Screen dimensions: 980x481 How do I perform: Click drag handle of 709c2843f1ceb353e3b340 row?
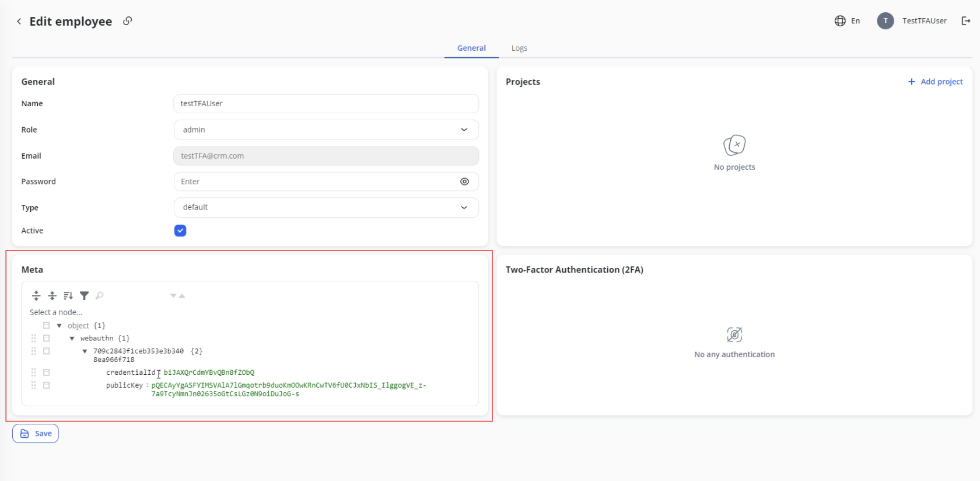(x=33, y=351)
